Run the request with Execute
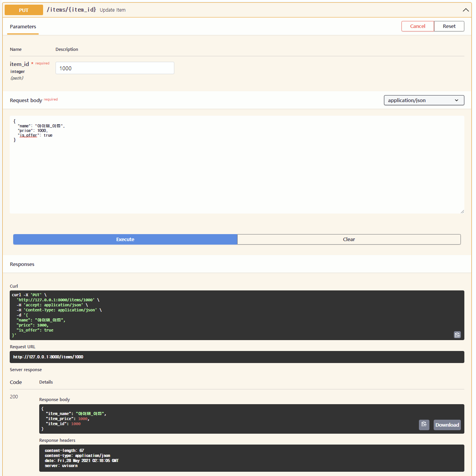The image size is (476, 476). (x=125, y=239)
